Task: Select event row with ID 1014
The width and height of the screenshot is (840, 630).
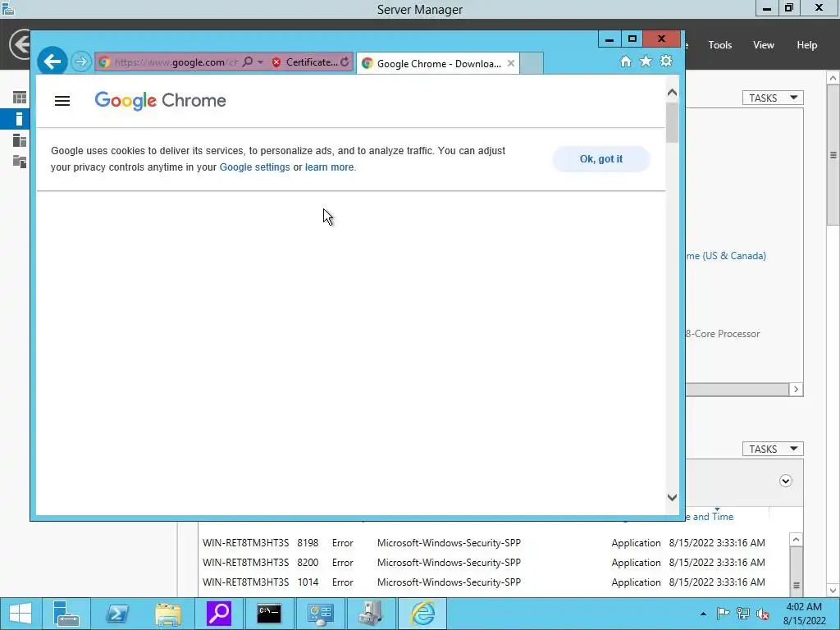Action: click(484, 582)
